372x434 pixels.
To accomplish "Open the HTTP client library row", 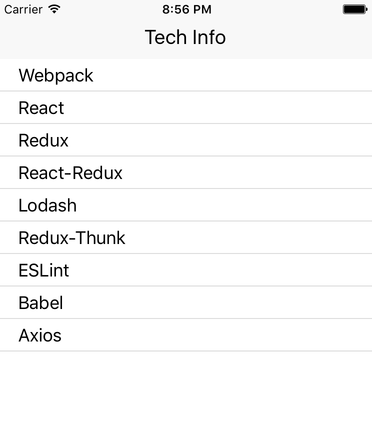I will click(x=186, y=335).
